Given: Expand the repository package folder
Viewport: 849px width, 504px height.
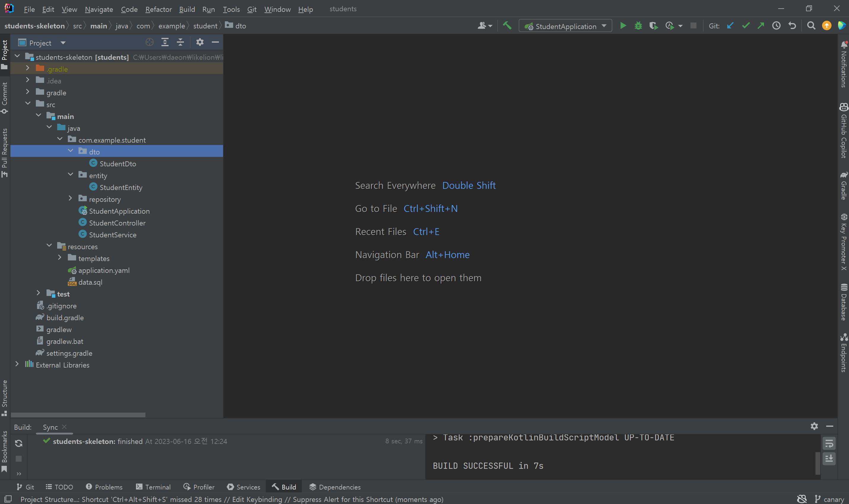Looking at the screenshot, I should click(70, 198).
